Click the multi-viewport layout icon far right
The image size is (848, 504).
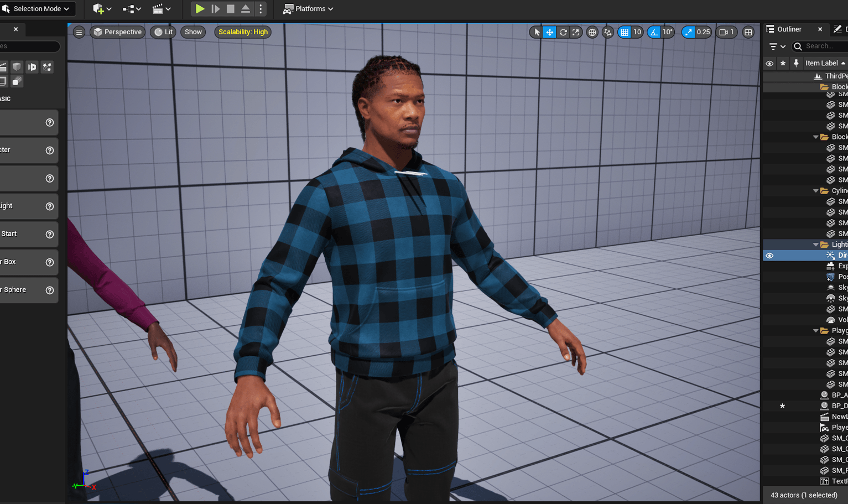coord(748,32)
